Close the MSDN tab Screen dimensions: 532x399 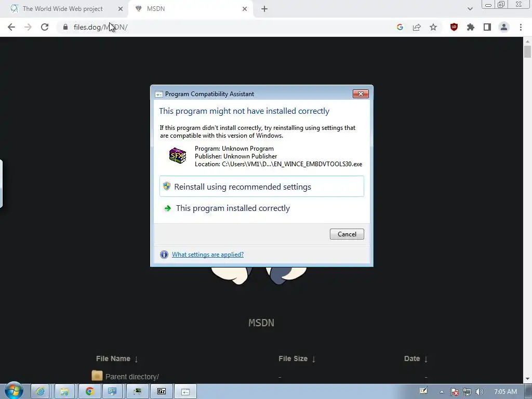[x=245, y=9]
